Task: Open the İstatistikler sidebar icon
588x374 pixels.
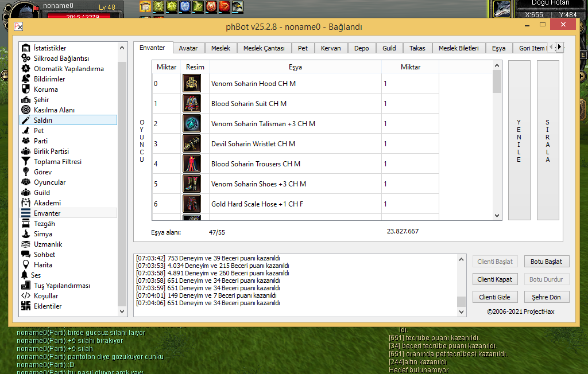Action: point(26,48)
